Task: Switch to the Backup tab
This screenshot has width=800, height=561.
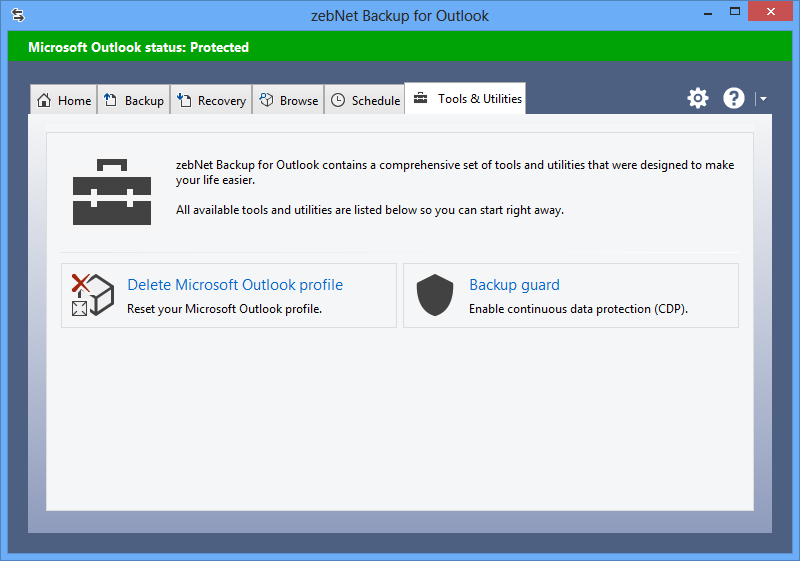Action: pos(134,100)
